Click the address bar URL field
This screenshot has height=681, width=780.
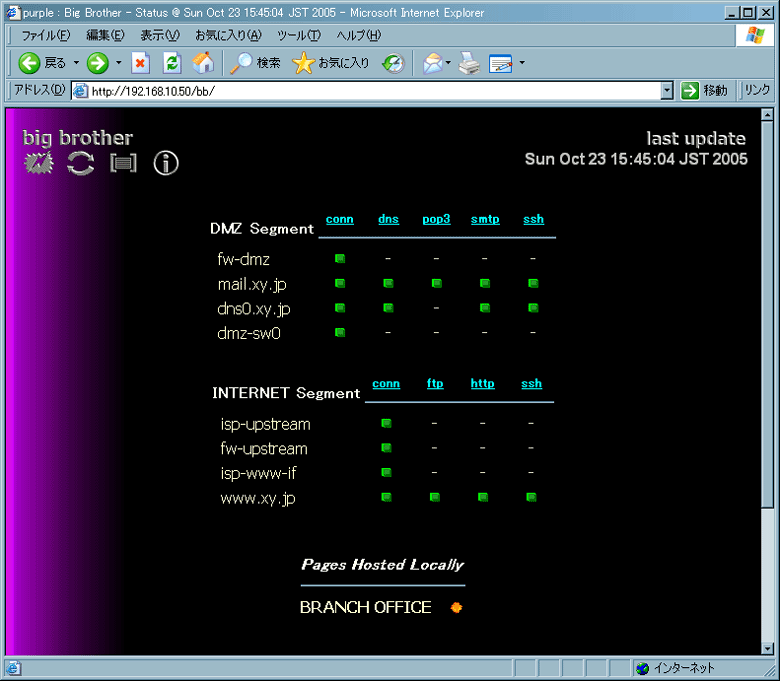click(x=367, y=91)
